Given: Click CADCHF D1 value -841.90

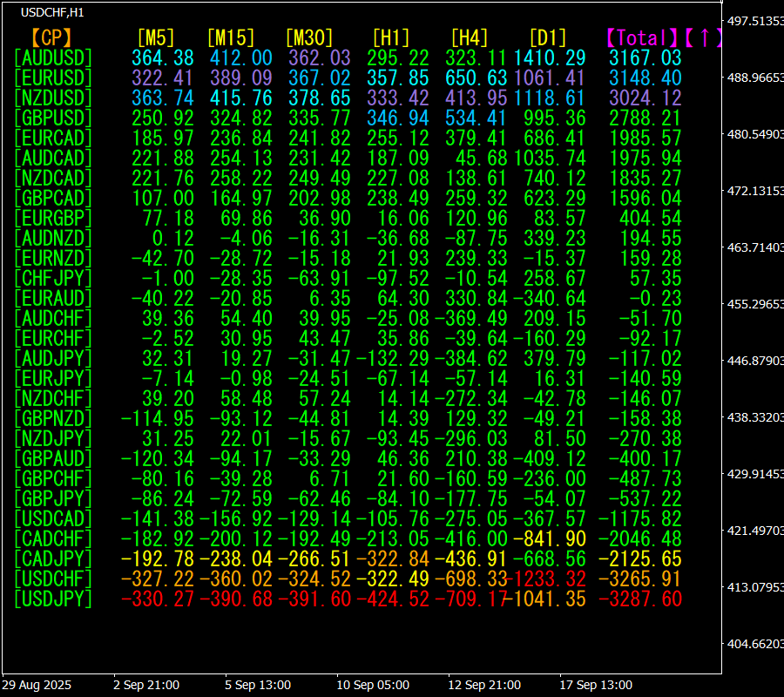Looking at the screenshot, I should 550,538.
